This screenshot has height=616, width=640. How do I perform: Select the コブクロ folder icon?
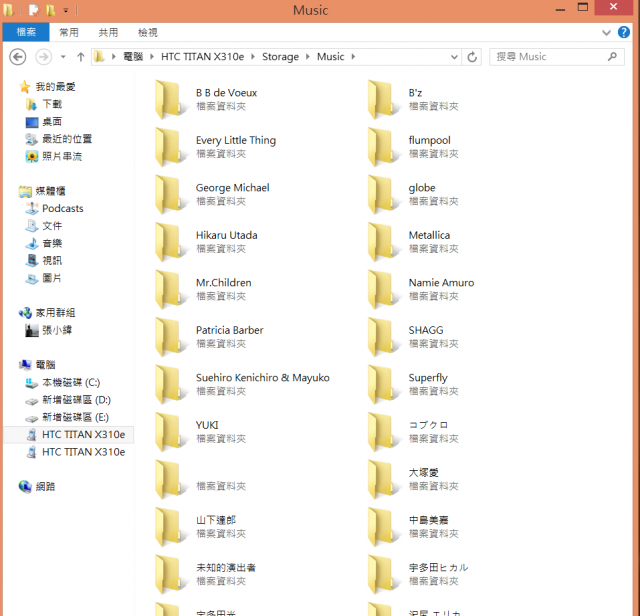coord(382,432)
